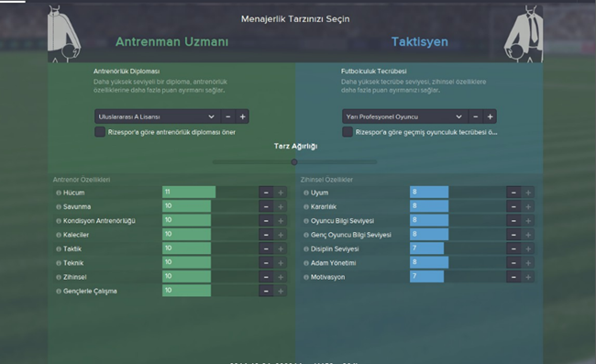This screenshot has width=596, height=364.
Task: Decrease Genç Oyuncu Bilgi Seviyesi minus
Action: tap(513, 235)
